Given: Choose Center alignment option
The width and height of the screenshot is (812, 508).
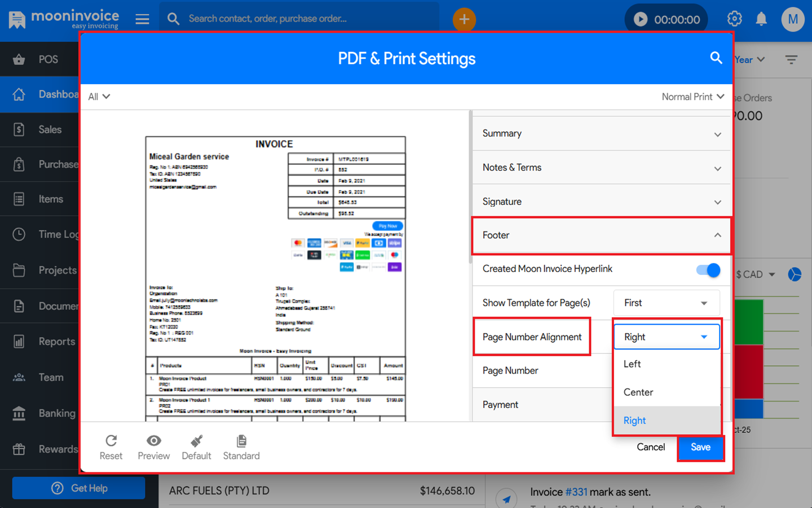Looking at the screenshot, I should pyautogui.click(x=638, y=392).
